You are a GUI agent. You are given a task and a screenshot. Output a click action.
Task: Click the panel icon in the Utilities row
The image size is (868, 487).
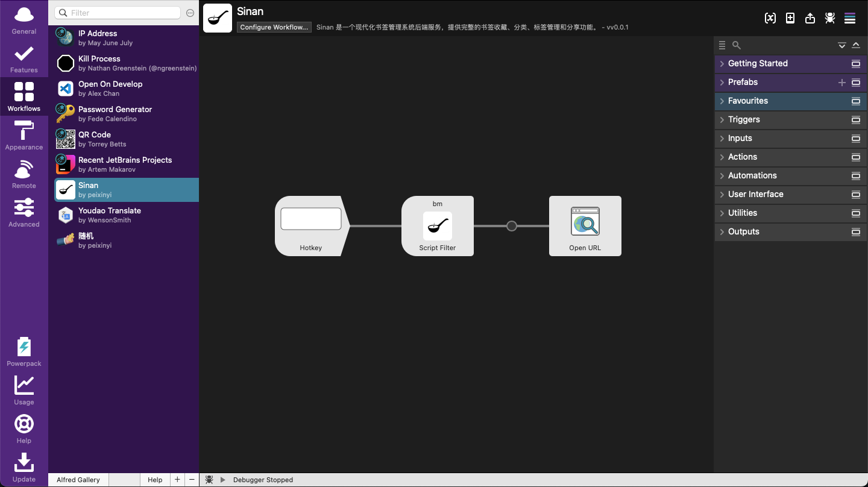click(856, 213)
